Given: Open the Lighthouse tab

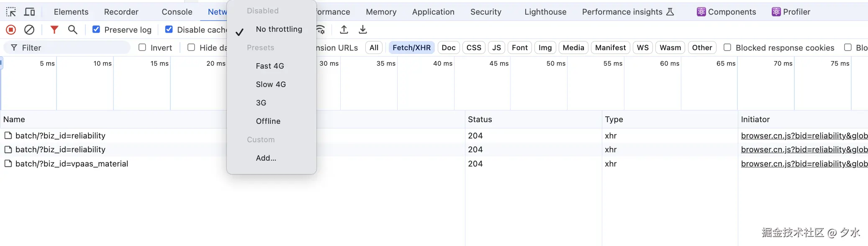Looking at the screenshot, I should tap(545, 12).
